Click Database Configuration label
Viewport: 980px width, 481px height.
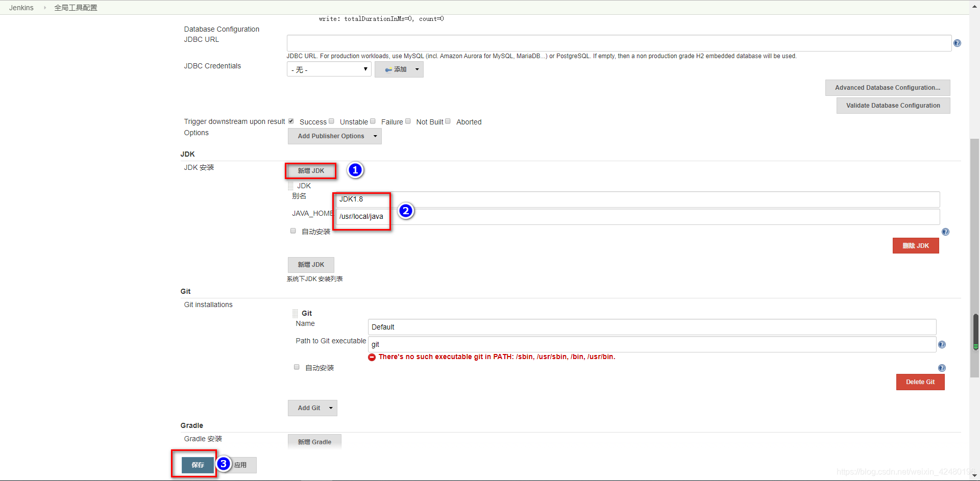click(x=222, y=29)
